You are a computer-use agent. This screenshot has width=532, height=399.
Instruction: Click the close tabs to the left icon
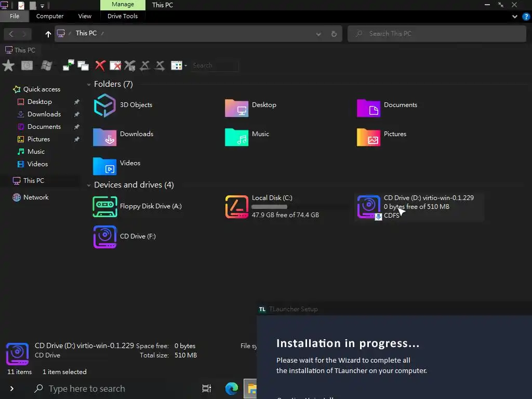(x=145, y=65)
